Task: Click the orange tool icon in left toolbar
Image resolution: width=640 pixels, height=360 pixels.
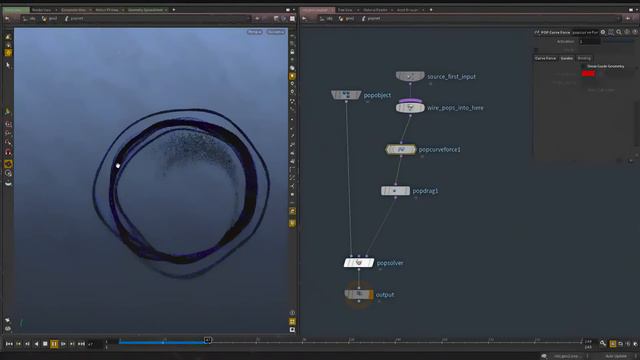Action: [x=8, y=164]
